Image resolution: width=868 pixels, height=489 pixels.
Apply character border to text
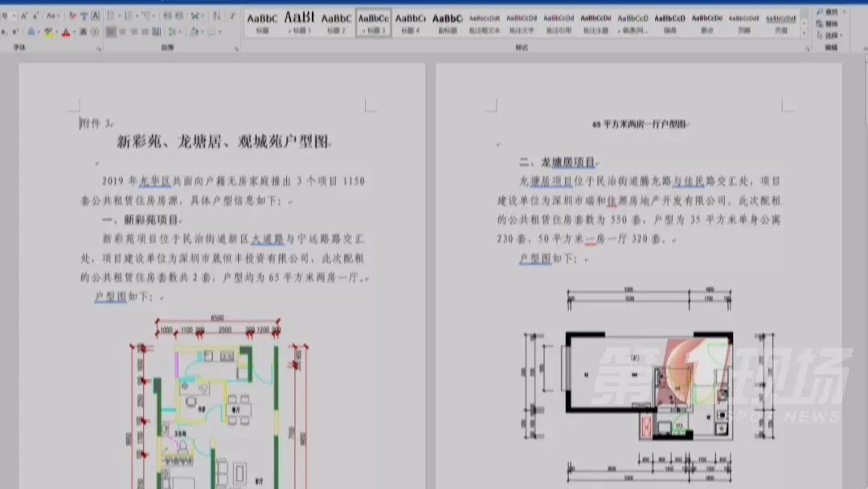(96, 16)
